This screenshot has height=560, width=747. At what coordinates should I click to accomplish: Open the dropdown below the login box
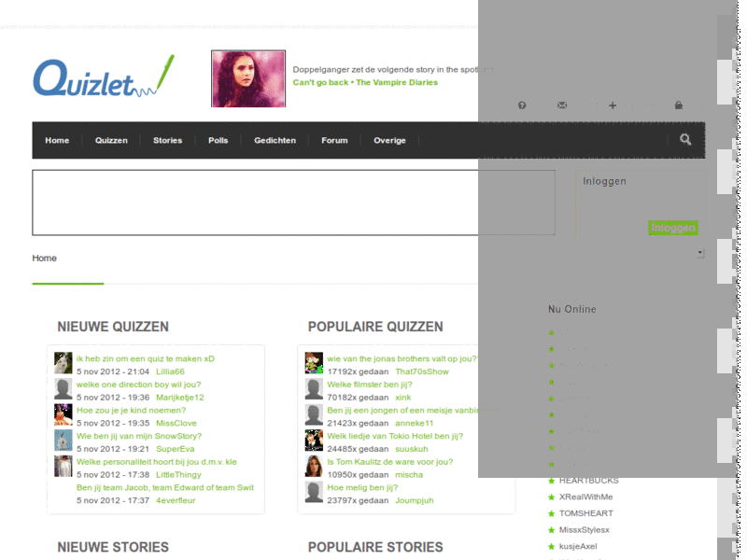pyautogui.click(x=699, y=252)
